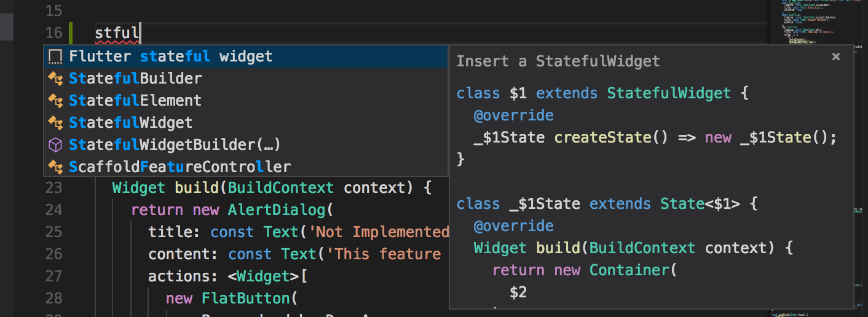
Task: Click the snippet icon beside Flutter stateful widget
Action: point(56,57)
